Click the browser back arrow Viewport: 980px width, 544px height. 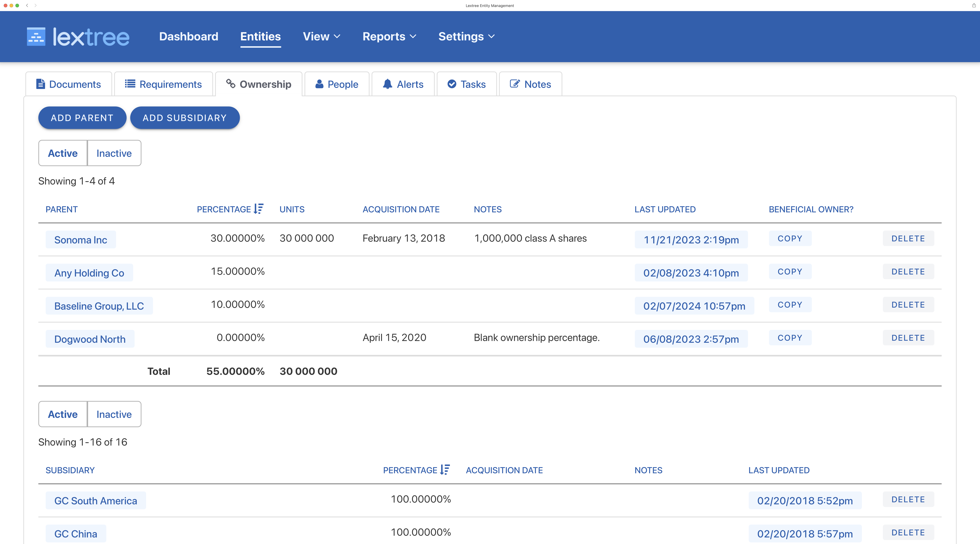(27, 5)
